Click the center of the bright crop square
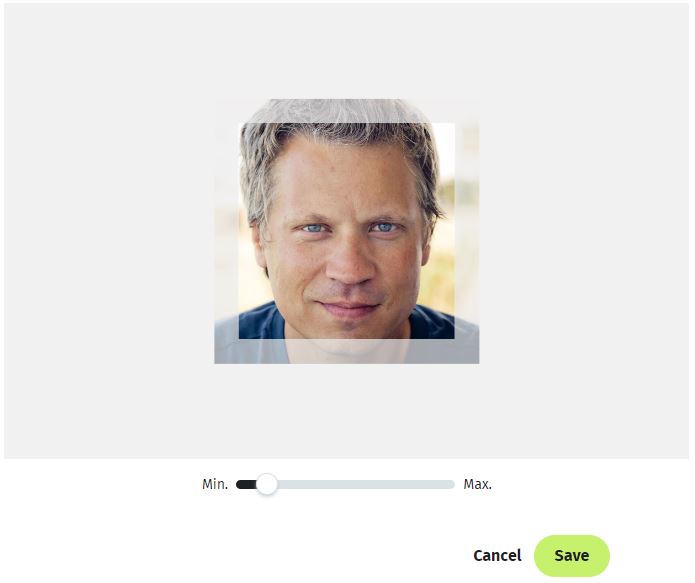The image size is (695, 583). (x=347, y=231)
